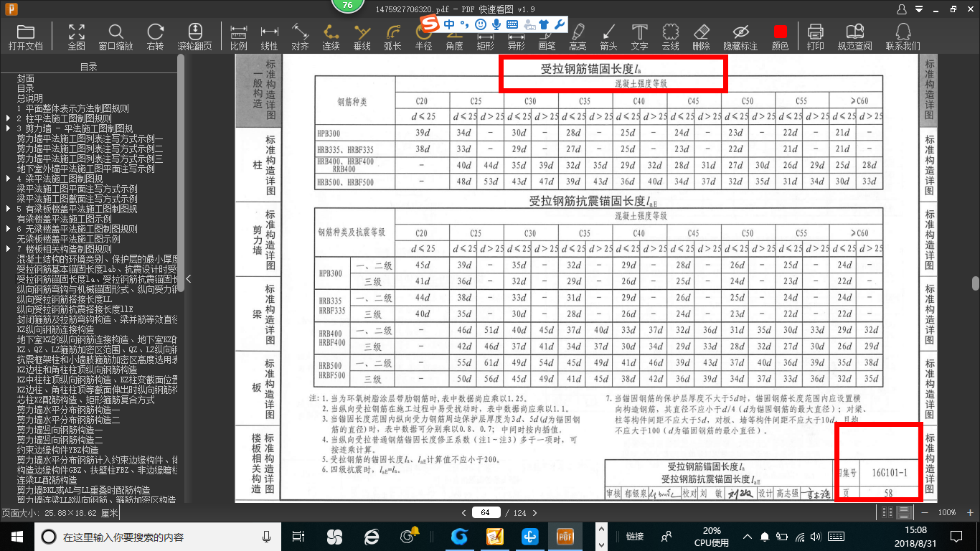Switch to two-page view mode
This screenshot has width=980, height=551.
pos(888,512)
